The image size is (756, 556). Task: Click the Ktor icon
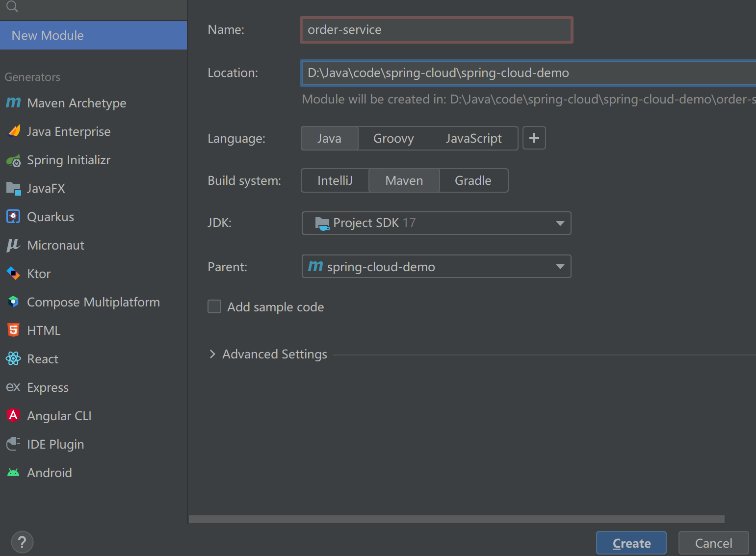click(x=13, y=273)
